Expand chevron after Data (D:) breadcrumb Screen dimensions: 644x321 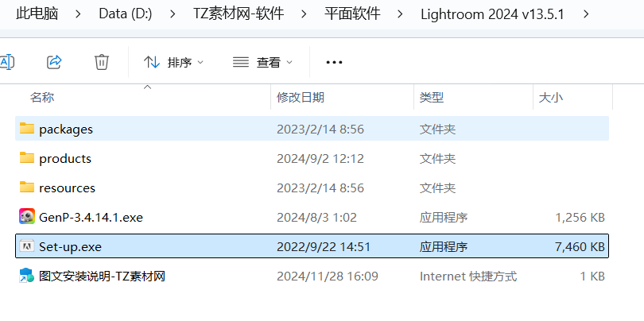pyautogui.click(x=173, y=14)
